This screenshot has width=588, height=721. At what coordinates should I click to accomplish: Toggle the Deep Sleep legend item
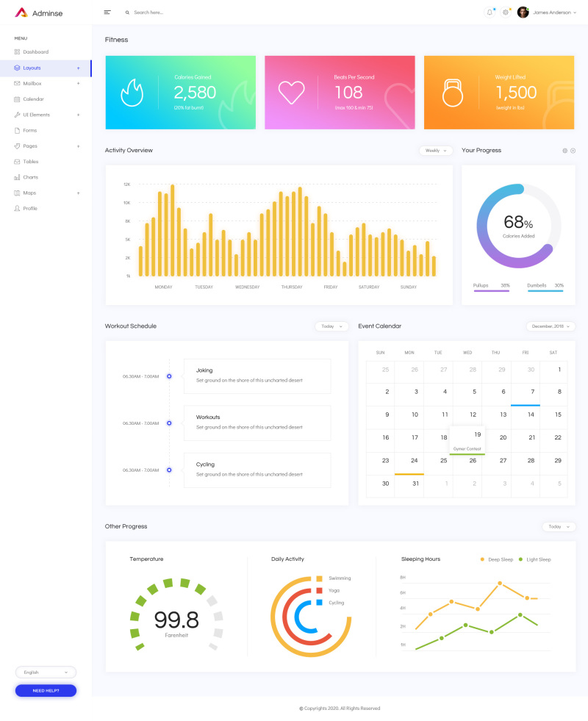coord(495,559)
